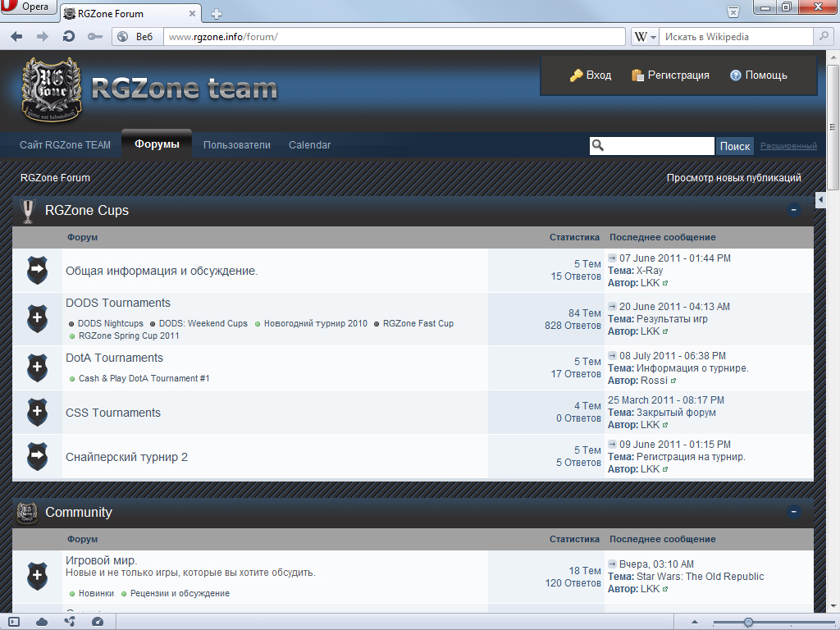The image size is (840, 630).
Task: Click the Поиск search button
Action: 734,146
